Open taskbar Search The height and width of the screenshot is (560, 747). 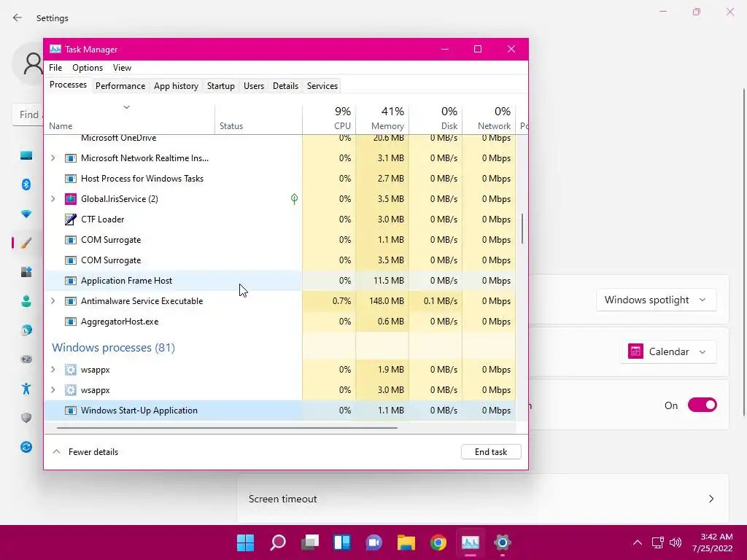(278, 542)
